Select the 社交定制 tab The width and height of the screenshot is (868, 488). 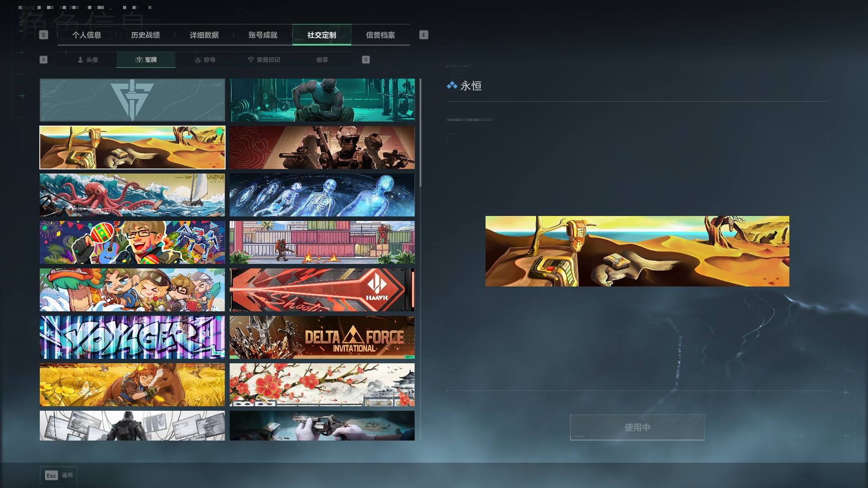point(322,35)
